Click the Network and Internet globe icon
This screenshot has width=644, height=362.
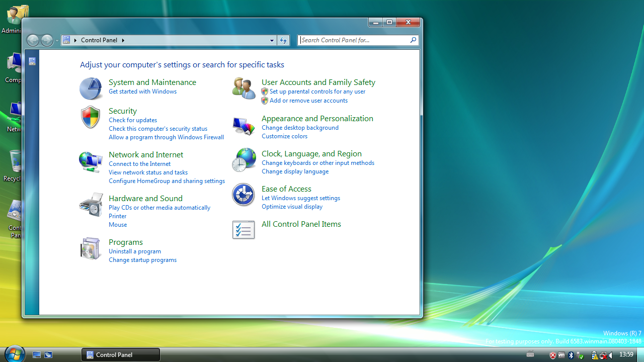point(91,162)
